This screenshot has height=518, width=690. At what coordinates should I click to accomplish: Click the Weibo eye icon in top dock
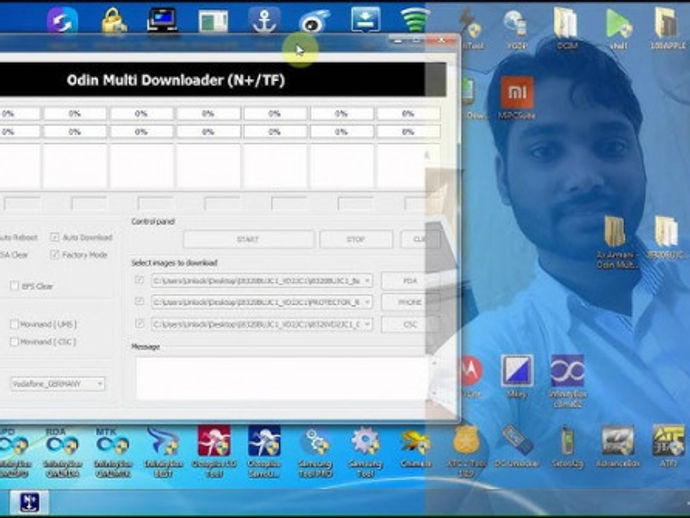tap(315, 21)
